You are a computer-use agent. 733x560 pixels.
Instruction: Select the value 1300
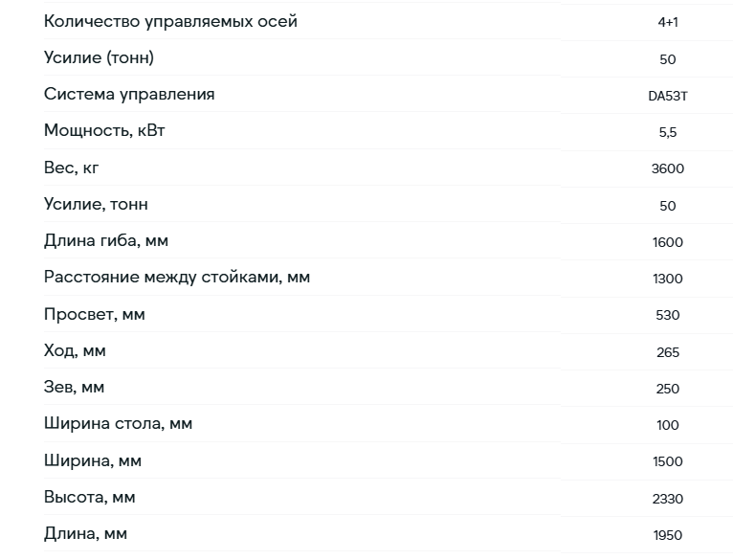668,279
